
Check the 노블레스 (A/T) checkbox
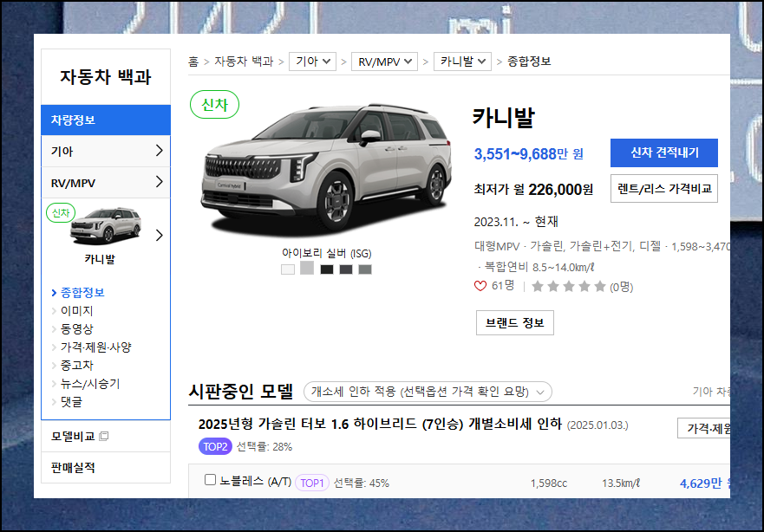210,480
